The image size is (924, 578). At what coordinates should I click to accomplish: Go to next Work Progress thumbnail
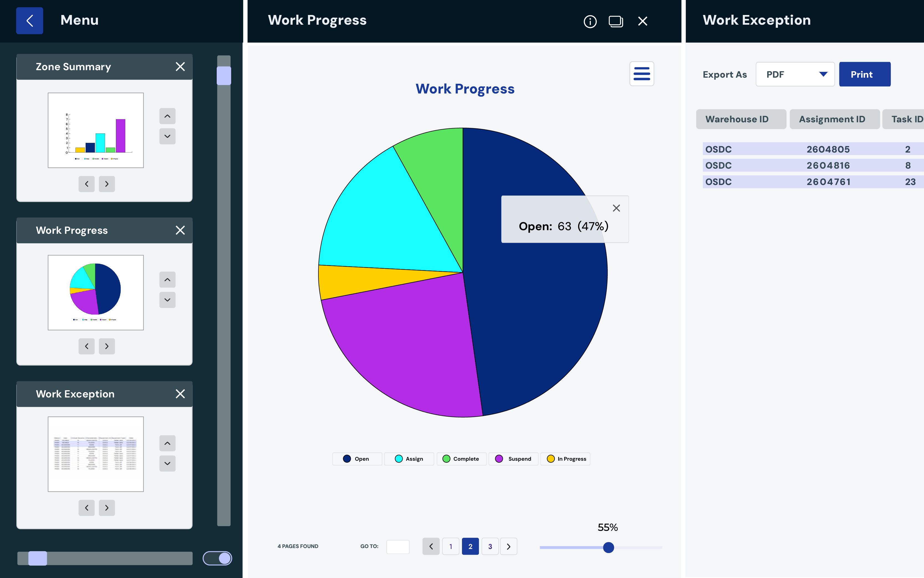coord(107,346)
